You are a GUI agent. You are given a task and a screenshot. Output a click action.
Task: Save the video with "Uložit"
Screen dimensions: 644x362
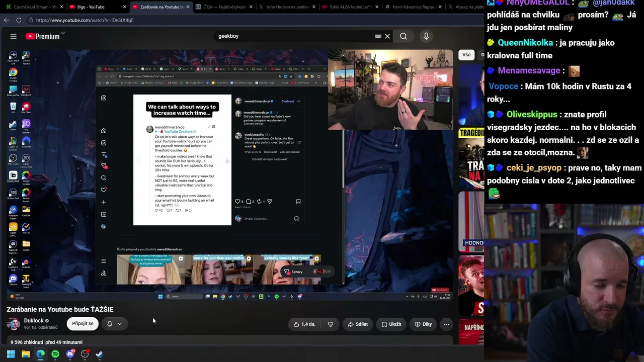(391, 324)
